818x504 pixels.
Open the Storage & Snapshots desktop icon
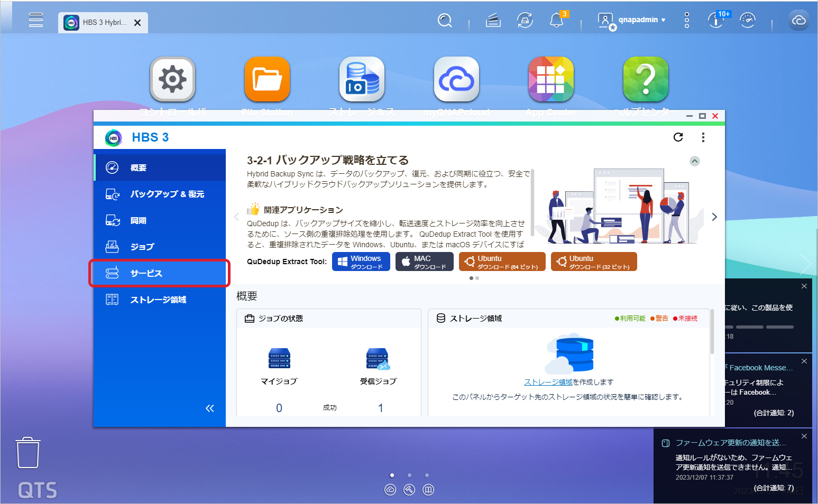pyautogui.click(x=362, y=79)
